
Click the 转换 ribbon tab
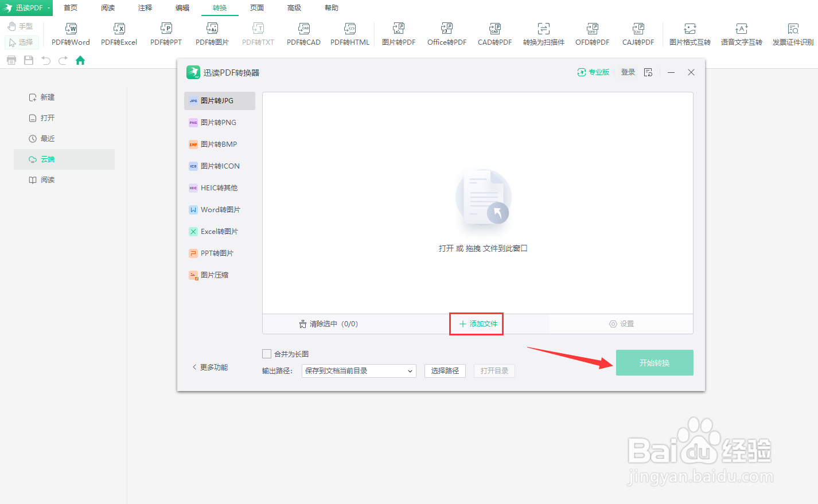(x=220, y=7)
